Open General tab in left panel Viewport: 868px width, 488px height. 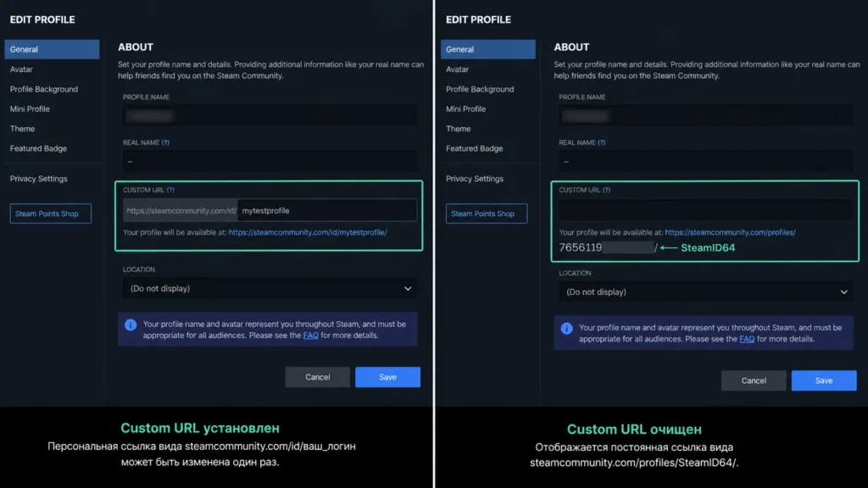[x=52, y=49]
